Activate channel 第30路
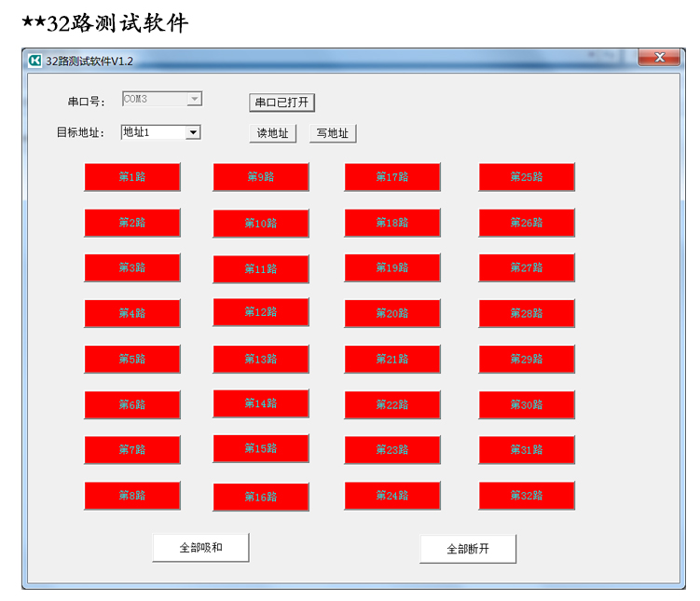The image size is (700, 601). coord(527,405)
